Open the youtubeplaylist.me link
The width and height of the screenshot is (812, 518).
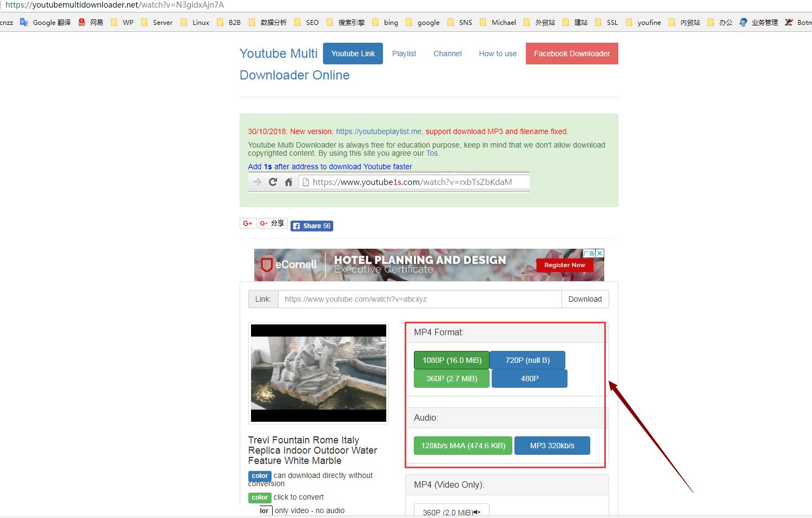click(x=378, y=131)
